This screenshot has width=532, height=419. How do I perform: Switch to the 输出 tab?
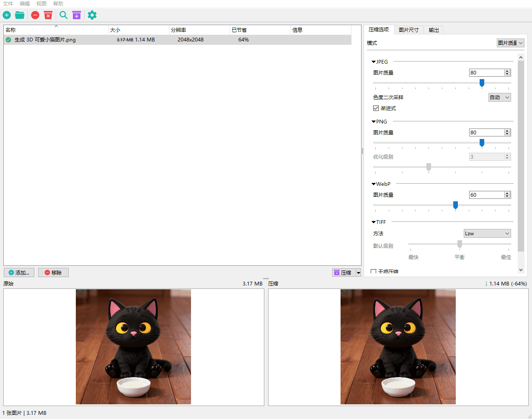(434, 30)
